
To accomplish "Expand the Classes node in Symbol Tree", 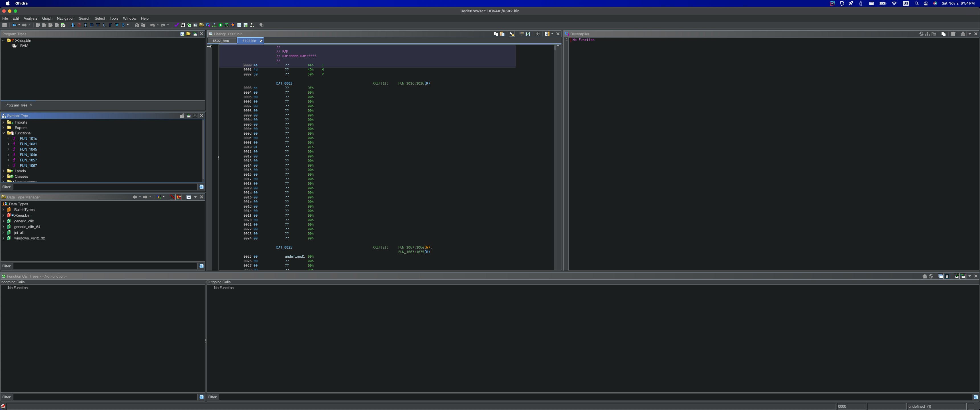I will (x=3, y=177).
